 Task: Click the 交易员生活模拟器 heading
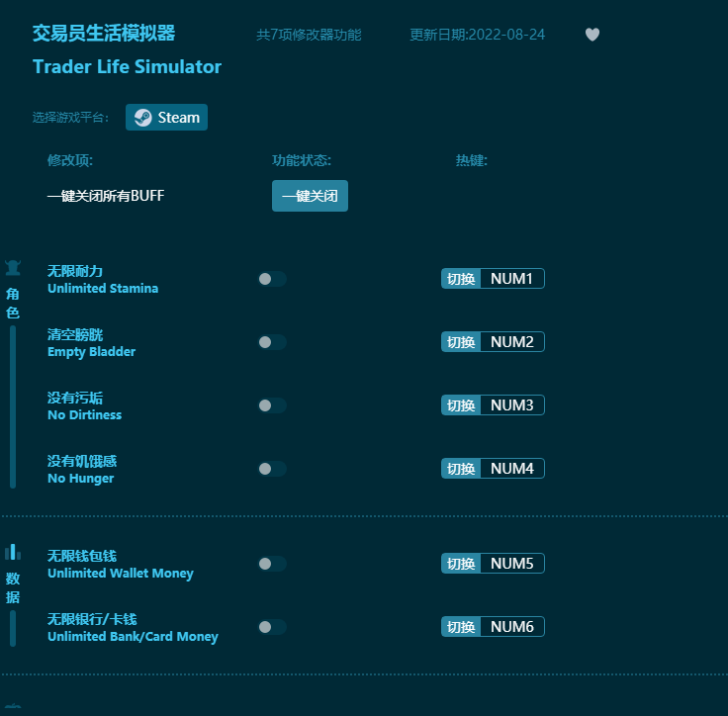coord(104,34)
